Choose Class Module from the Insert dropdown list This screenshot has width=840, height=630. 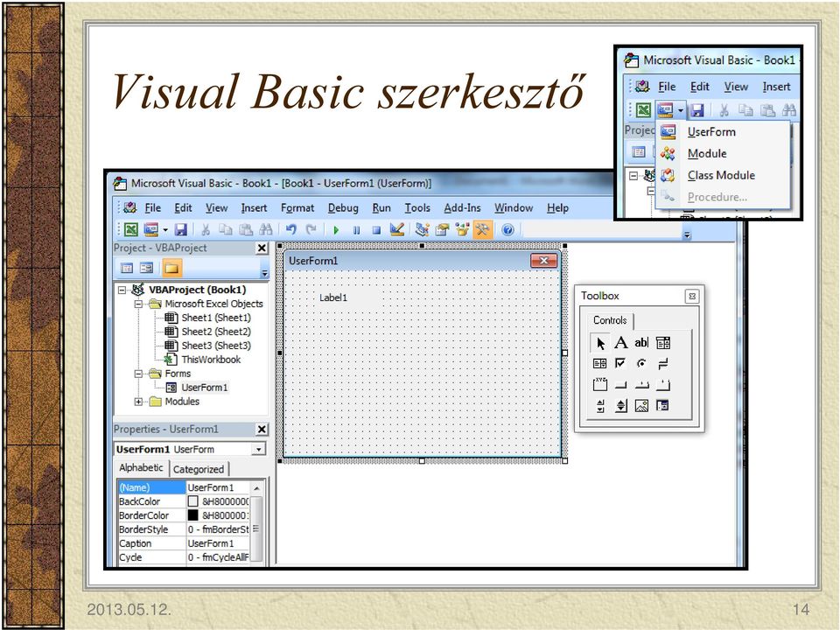tap(721, 176)
